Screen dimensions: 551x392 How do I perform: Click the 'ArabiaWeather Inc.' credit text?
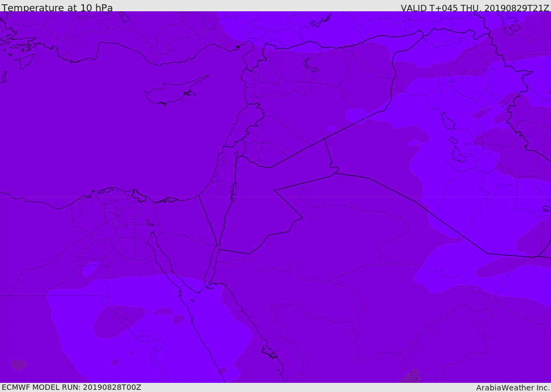[512, 388]
